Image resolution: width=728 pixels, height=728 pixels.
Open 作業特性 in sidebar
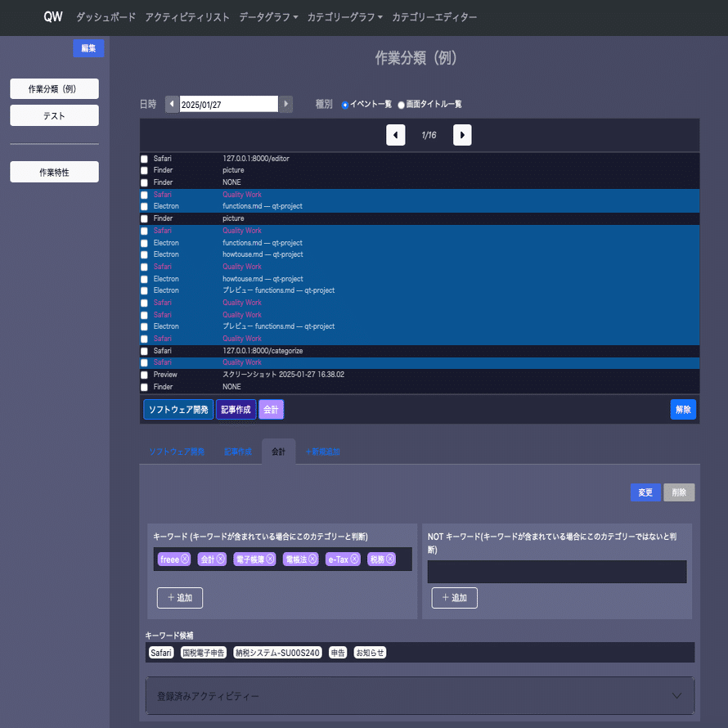54,172
